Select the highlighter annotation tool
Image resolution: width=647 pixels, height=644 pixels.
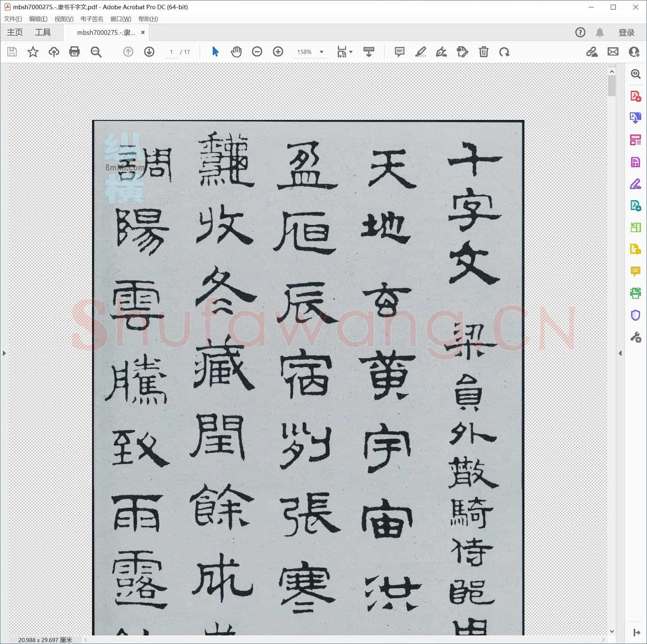[421, 52]
